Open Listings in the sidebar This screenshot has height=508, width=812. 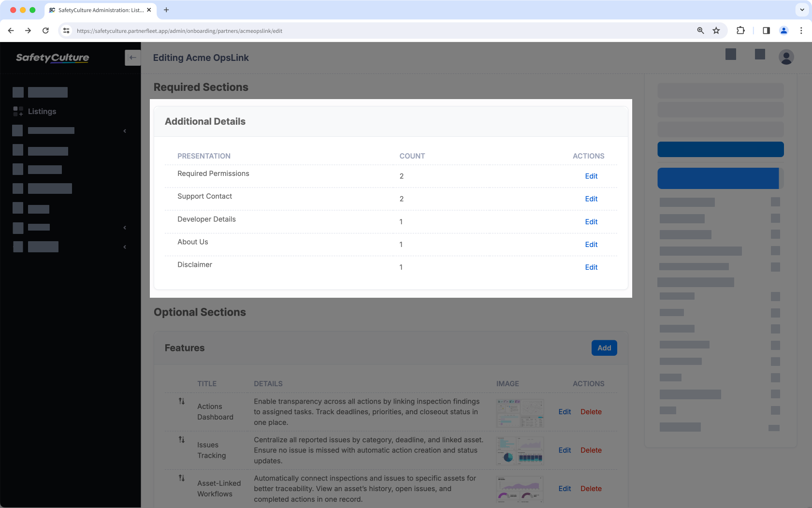tap(42, 111)
